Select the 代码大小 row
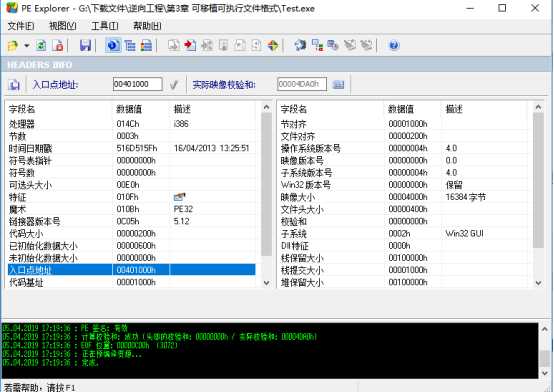The width and height of the screenshot is (554, 392). pos(131,234)
